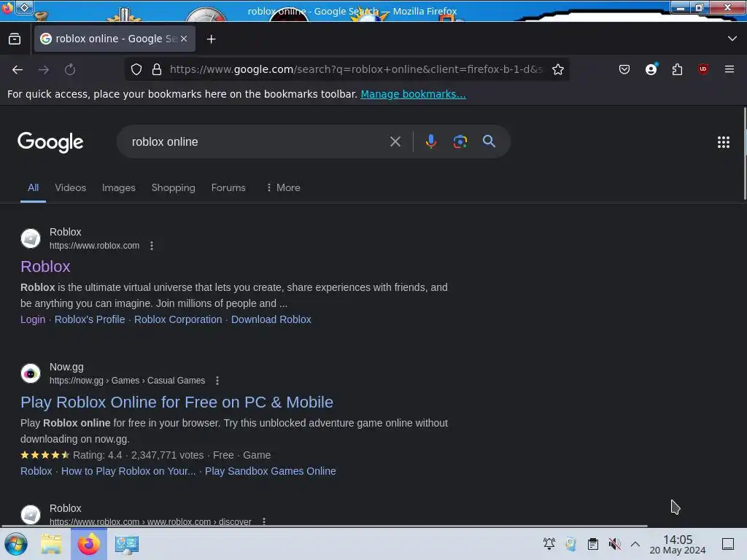The height and width of the screenshot is (560, 747).
Task: List all tabs dropdown arrow
Action: point(732,39)
